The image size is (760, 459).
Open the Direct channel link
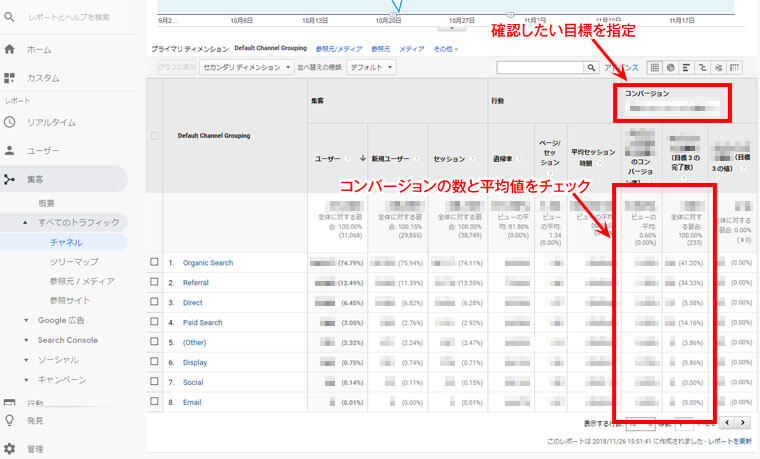coord(192,302)
